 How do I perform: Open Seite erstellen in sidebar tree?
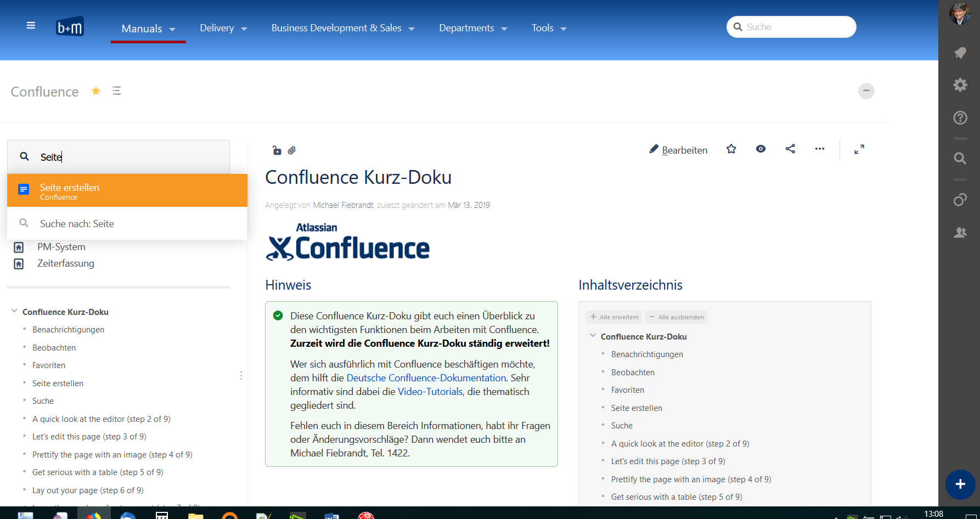pos(58,383)
